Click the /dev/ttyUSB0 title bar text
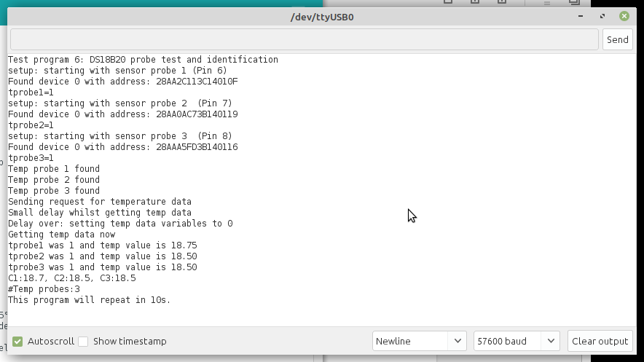Viewport: 644px width, 362px height. (x=322, y=17)
